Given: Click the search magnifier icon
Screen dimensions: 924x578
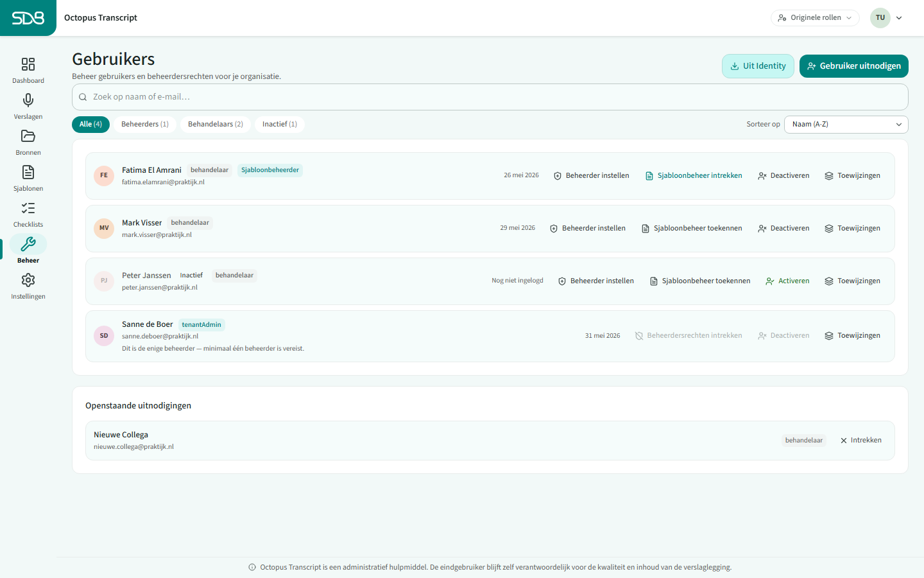Looking at the screenshot, I should pos(83,97).
